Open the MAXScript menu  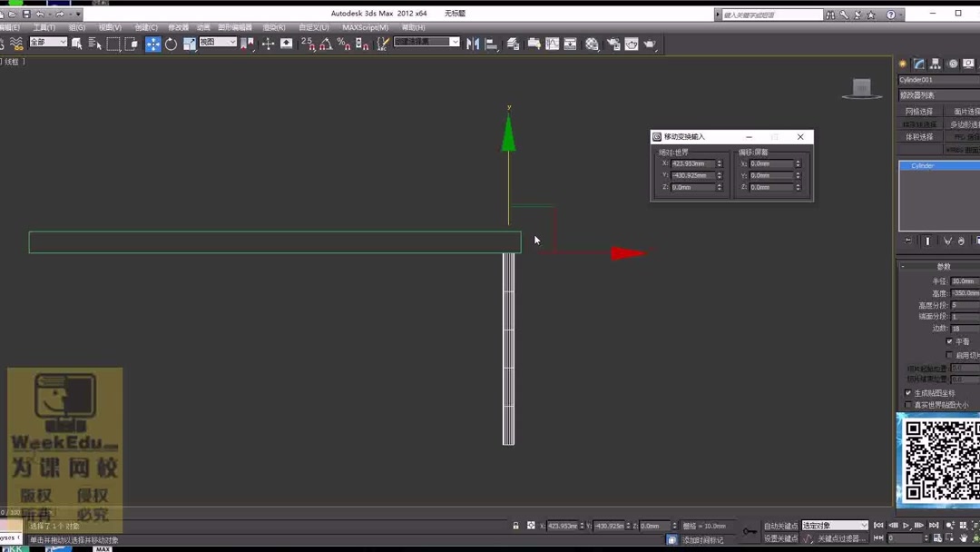point(365,27)
